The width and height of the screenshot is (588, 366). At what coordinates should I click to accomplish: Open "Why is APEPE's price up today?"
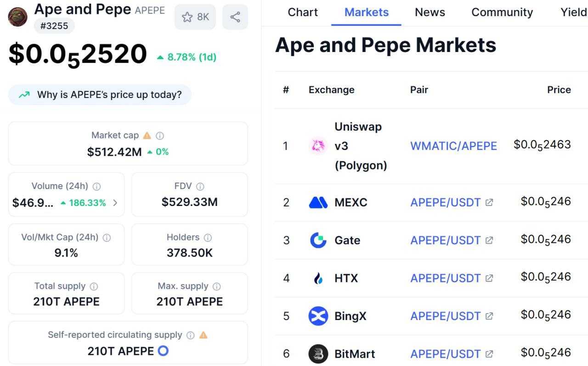point(100,95)
